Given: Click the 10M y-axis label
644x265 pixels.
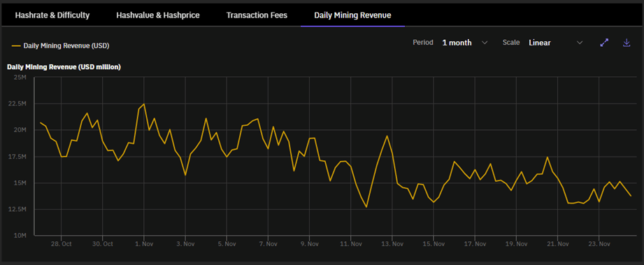Looking at the screenshot, I should (20, 236).
